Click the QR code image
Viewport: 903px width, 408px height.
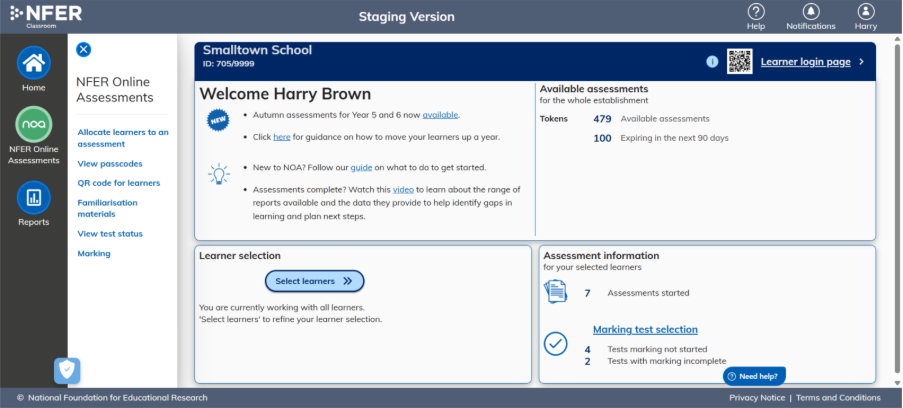(739, 62)
